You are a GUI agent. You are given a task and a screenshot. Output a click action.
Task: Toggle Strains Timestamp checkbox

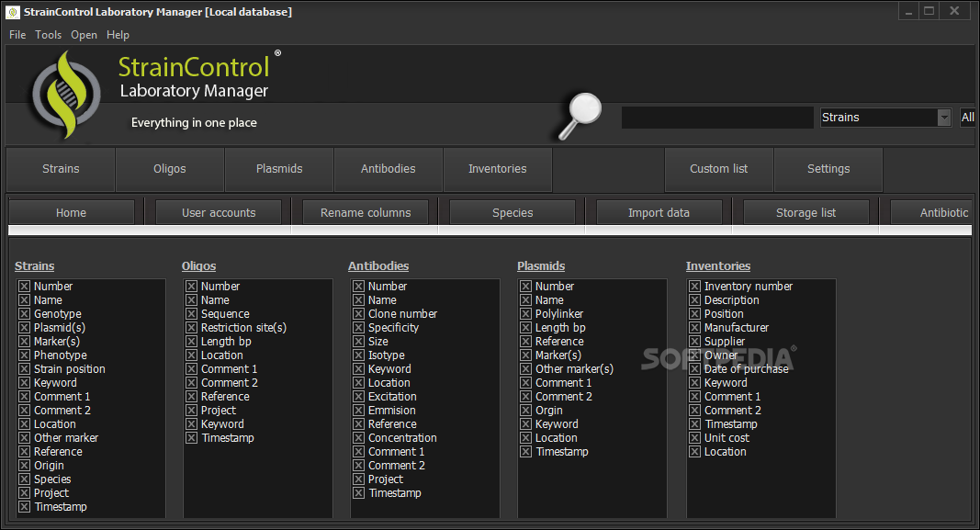point(25,506)
